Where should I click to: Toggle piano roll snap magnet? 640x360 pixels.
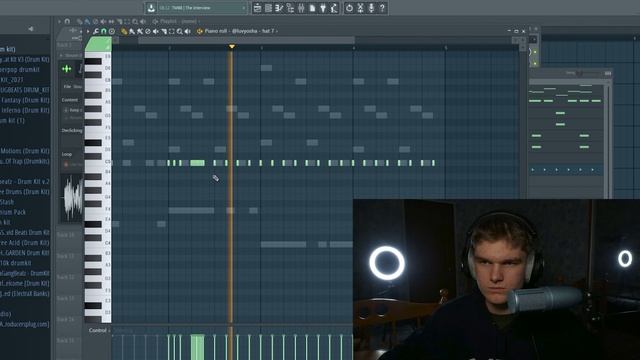coord(104,31)
